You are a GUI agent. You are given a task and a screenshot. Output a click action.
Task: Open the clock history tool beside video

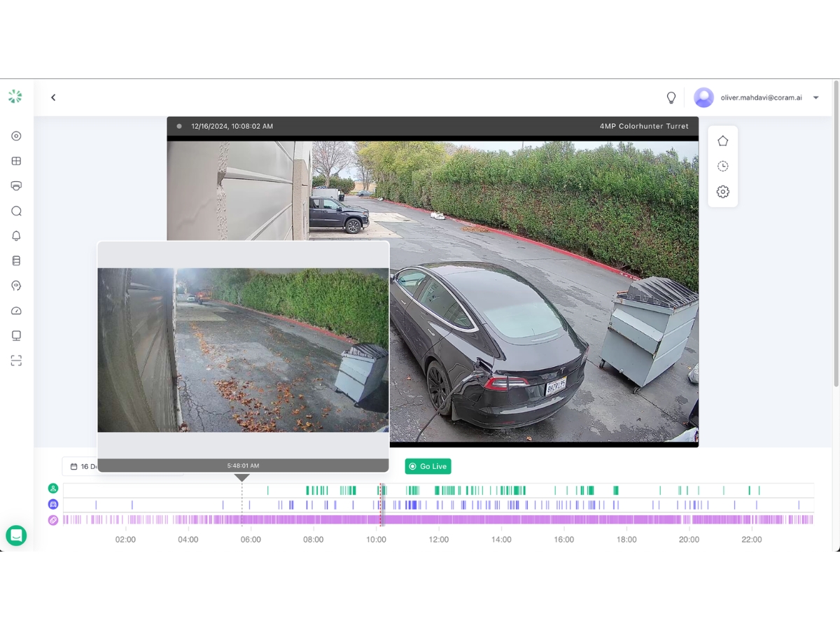click(722, 166)
